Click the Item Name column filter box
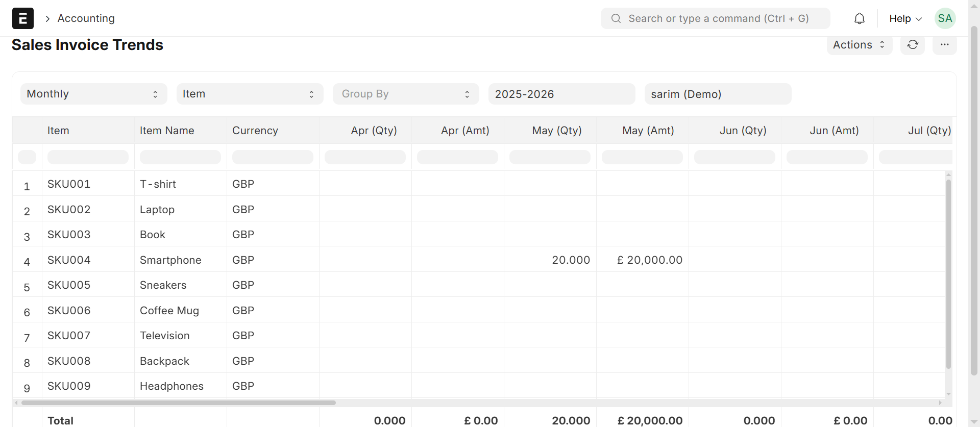Viewport: 980px width, 427px height. click(x=180, y=157)
